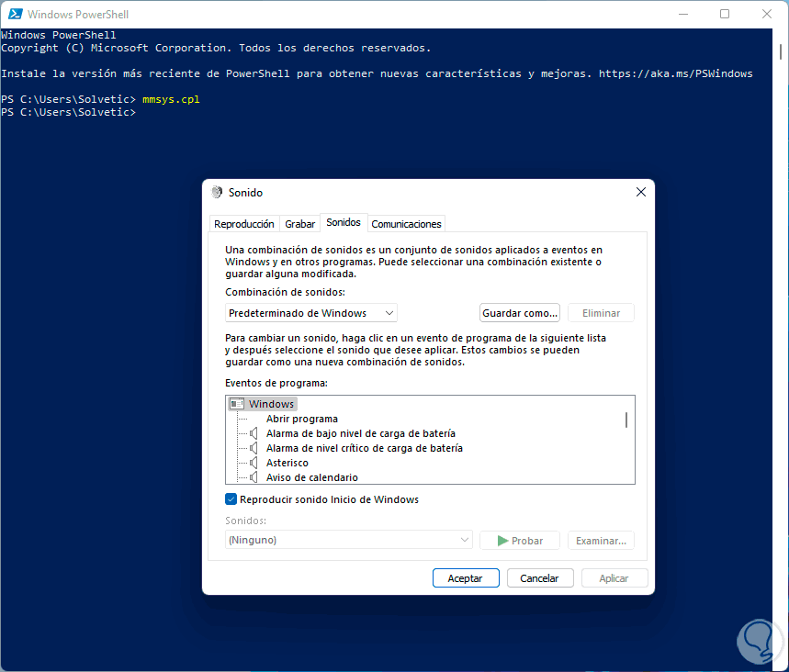Image resolution: width=789 pixels, height=672 pixels.
Task: Click the Eliminar button
Action: click(601, 313)
